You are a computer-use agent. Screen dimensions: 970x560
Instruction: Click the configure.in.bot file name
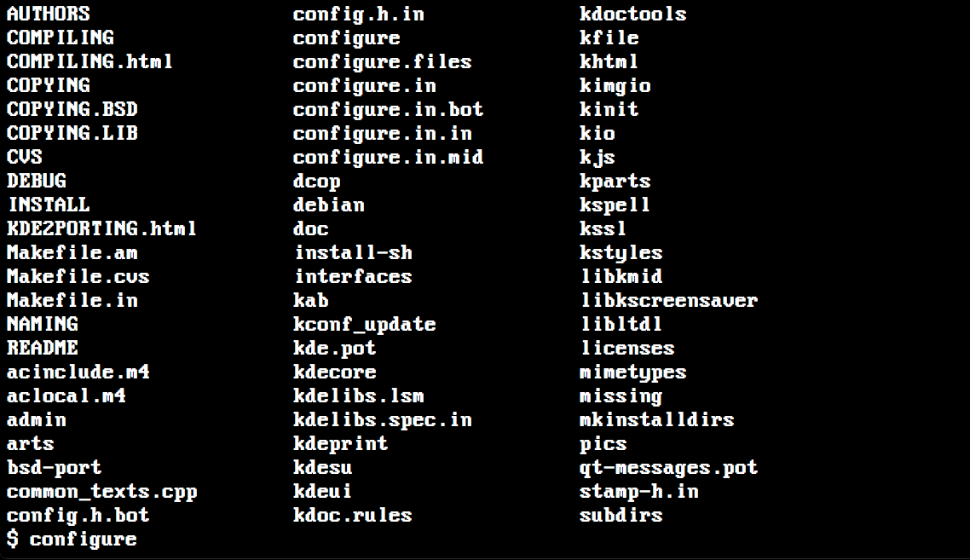point(388,109)
